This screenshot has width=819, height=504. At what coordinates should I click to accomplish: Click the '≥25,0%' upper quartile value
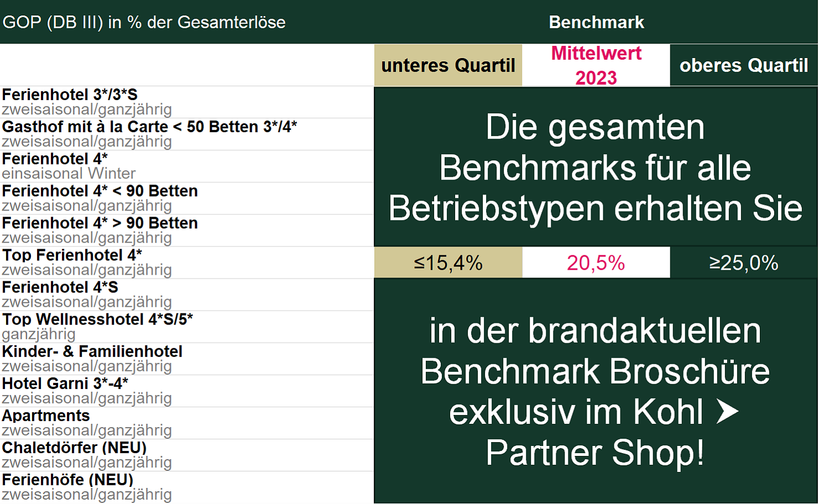coord(744,262)
